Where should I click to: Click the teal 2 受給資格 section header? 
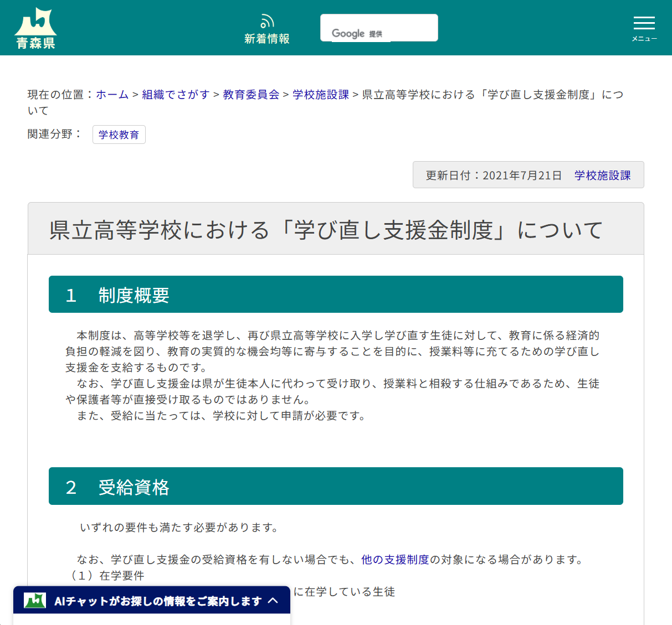coord(336,485)
